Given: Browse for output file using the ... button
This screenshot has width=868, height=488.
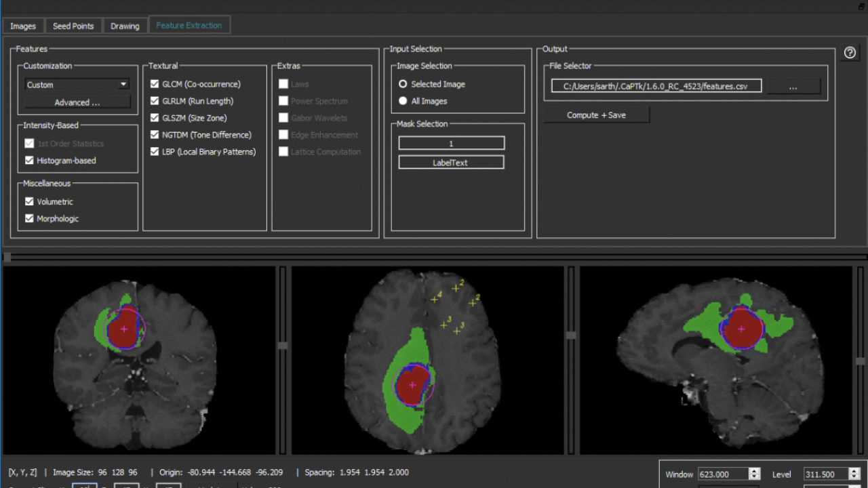Looking at the screenshot, I should click(793, 85).
